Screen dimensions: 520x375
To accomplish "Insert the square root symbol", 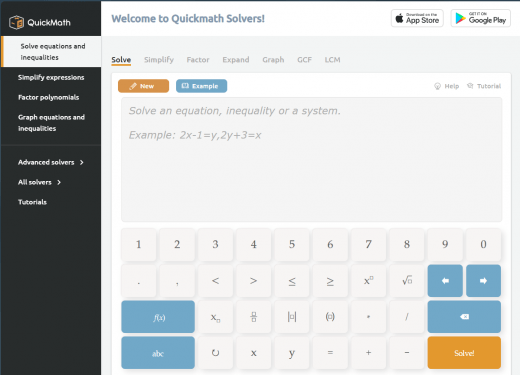I will [407, 281].
